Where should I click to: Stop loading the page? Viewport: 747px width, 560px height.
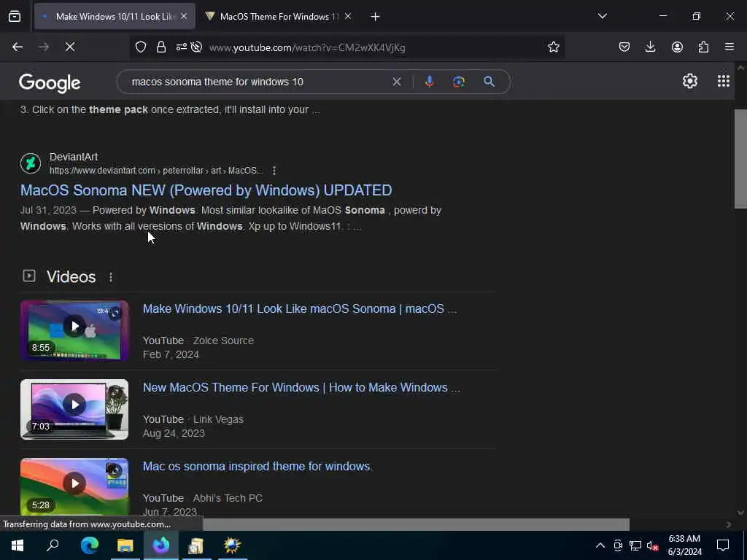click(x=70, y=47)
